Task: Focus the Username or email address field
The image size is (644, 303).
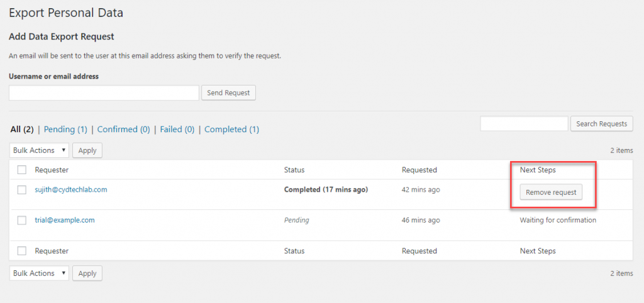Action: 104,93
